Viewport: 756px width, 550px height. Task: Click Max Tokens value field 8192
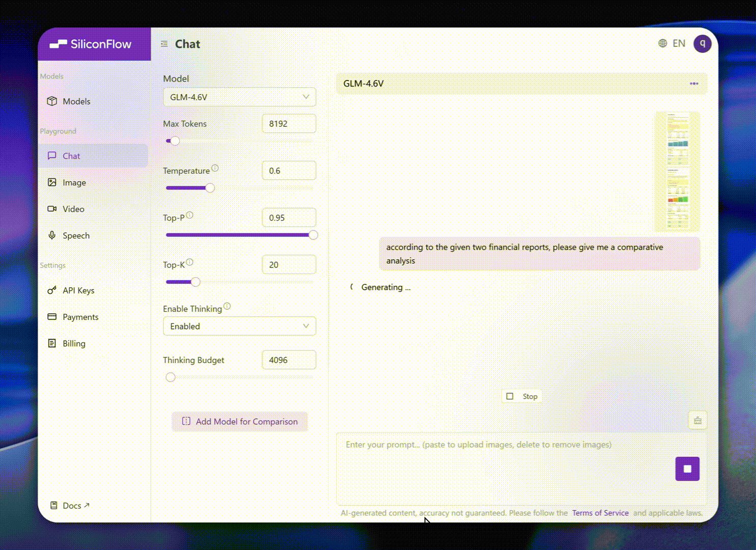pyautogui.click(x=289, y=124)
